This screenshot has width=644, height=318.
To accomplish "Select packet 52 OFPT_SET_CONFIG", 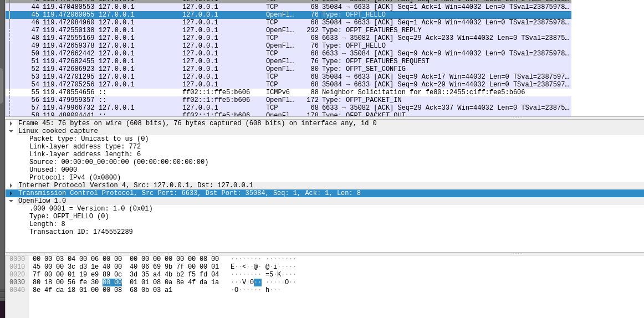I will point(288,69).
